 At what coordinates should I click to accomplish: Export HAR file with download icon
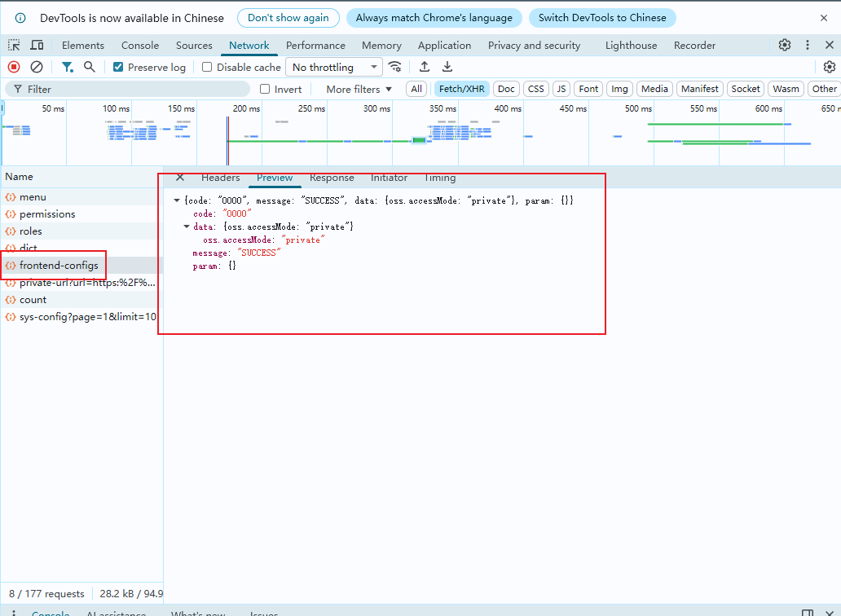click(447, 68)
